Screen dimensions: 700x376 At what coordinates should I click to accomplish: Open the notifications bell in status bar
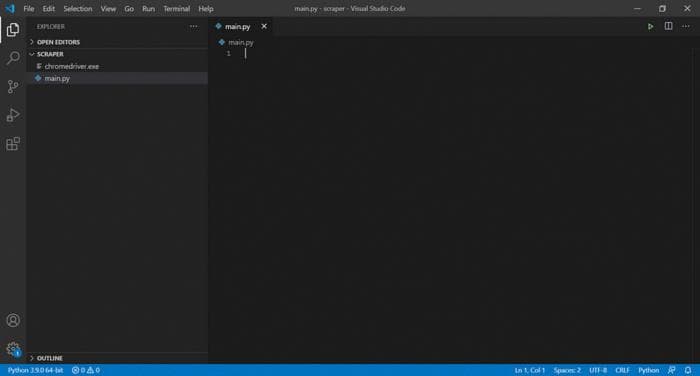click(x=688, y=370)
